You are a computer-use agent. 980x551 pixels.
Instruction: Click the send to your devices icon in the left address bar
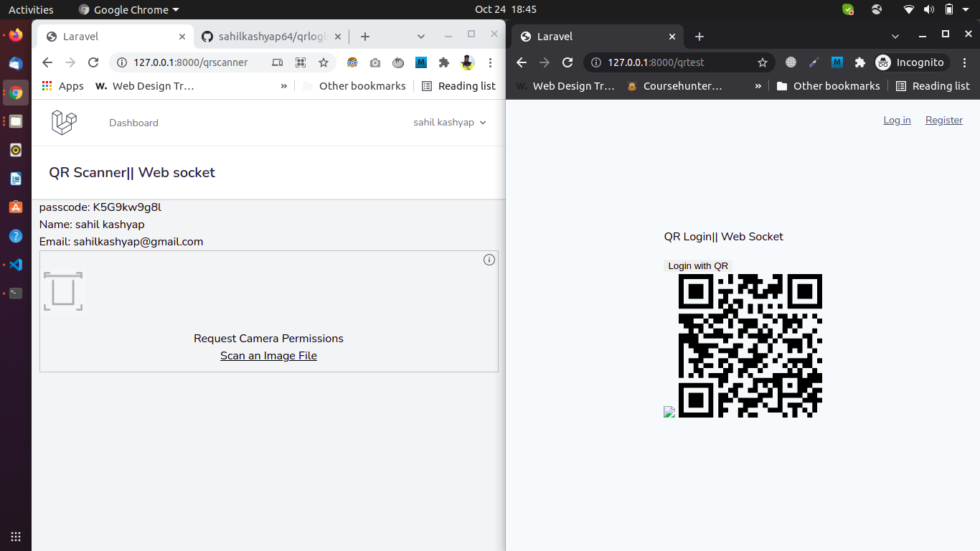point(278,62)
